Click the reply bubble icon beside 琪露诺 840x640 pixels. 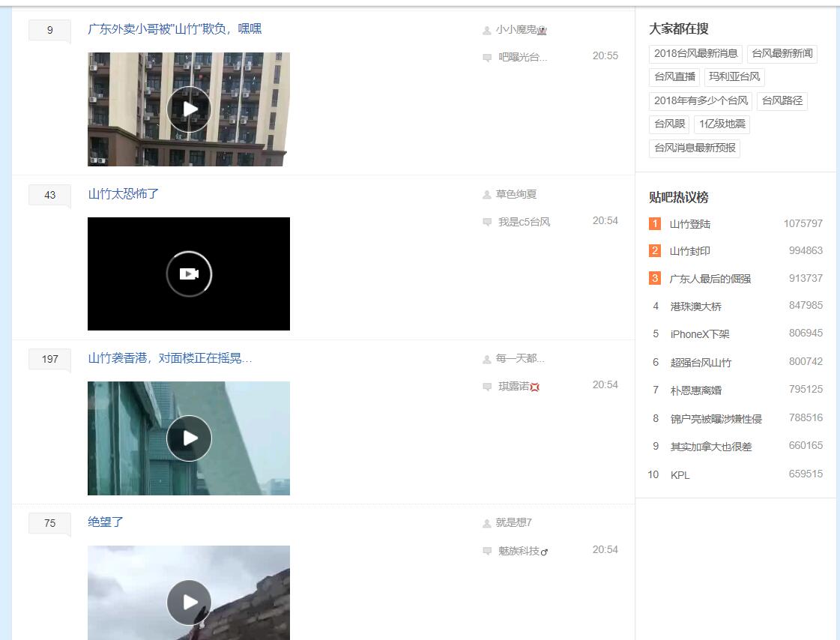[x=487, y=387]
